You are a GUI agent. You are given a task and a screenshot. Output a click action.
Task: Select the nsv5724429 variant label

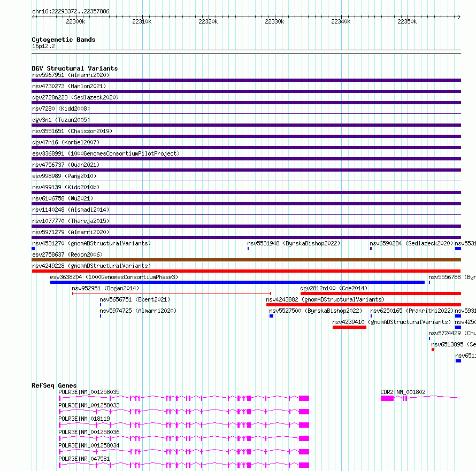pyautogui.click(x=452, y=333)
